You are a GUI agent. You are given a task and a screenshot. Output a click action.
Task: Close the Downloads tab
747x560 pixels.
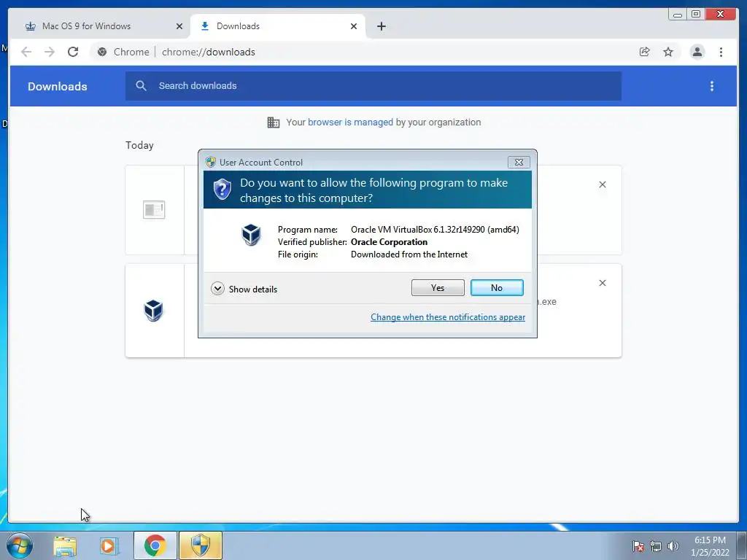tap(354, 26)
